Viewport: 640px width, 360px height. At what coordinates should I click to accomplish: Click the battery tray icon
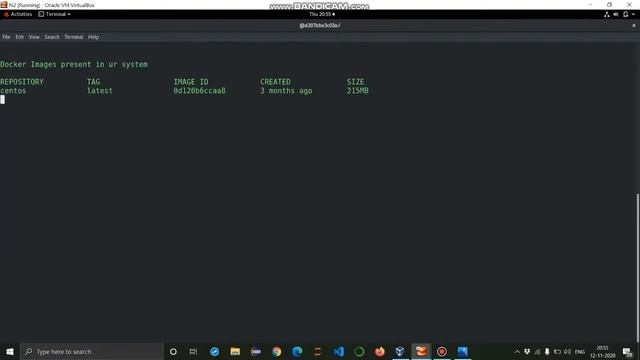[557, 351]
